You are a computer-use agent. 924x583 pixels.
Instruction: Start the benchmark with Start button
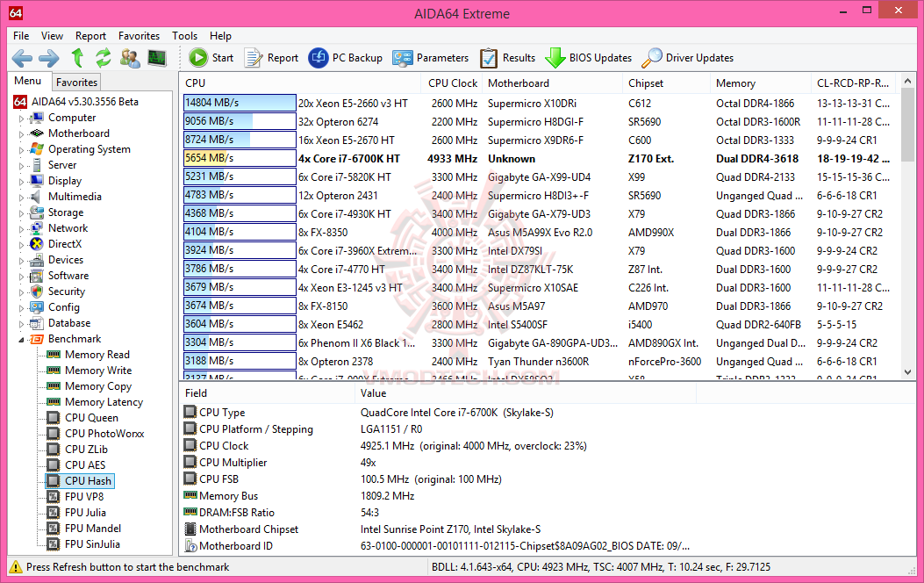(211, 58)
